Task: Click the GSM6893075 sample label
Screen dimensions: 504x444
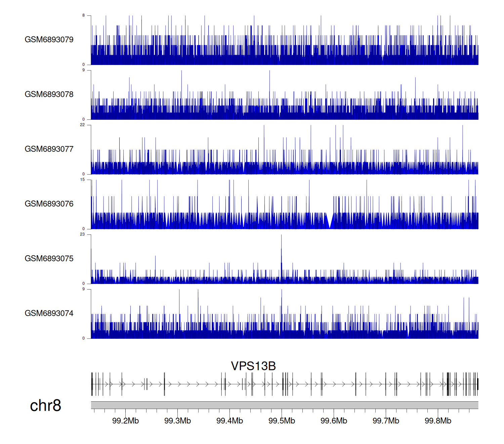Action: pyautogui.click(x=49, y=259)
